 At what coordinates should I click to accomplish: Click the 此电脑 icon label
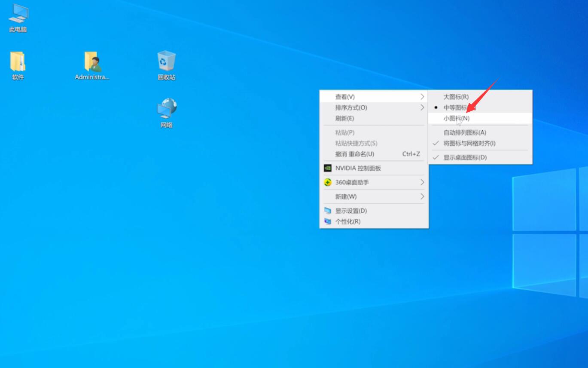(x=18, y=29)
